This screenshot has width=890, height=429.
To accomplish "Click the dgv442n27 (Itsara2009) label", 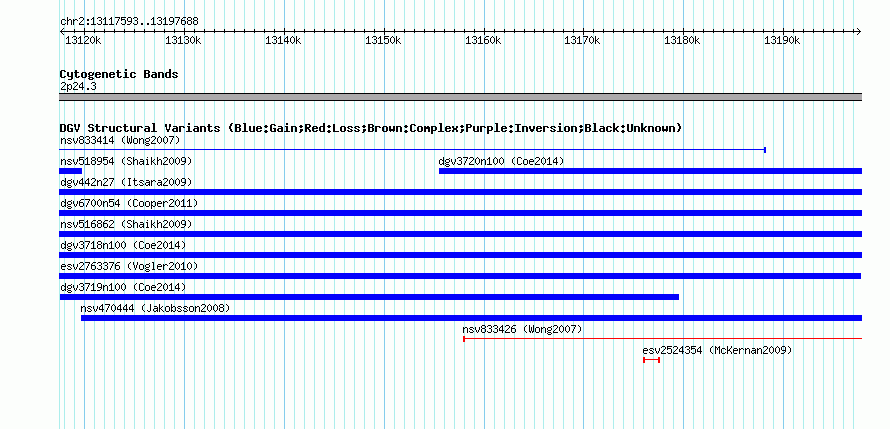I will click(x=126, y=182).
